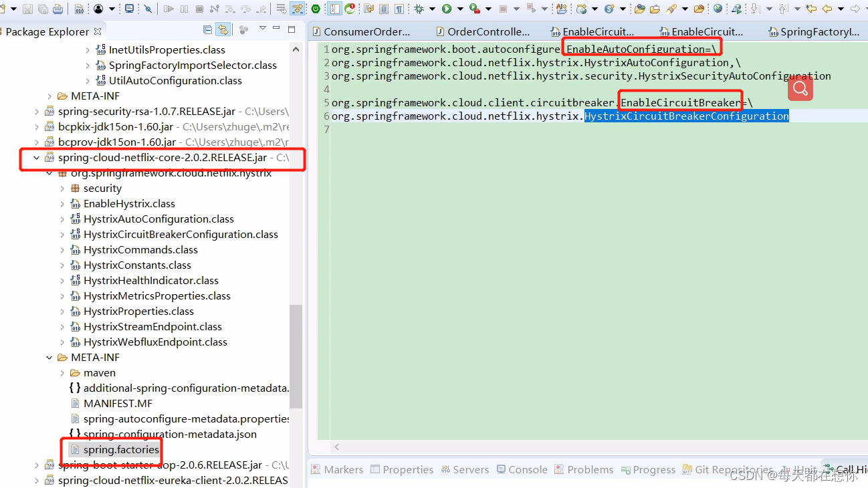The height and width of the screenshot is (488, 868).
Task: Select MANIFEST.MF file in the tree
Action: (x=118, y=404)
